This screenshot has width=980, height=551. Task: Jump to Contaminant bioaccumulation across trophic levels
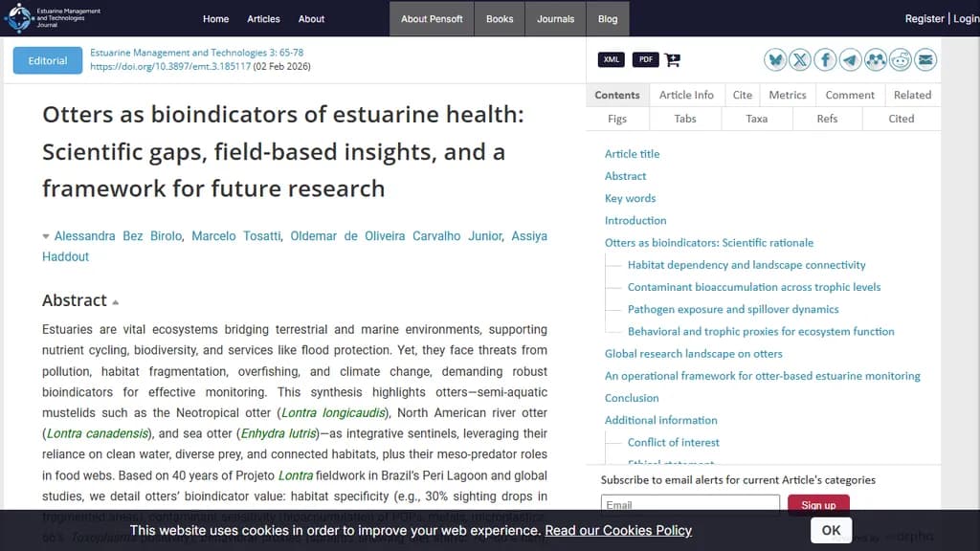[753, 287]
